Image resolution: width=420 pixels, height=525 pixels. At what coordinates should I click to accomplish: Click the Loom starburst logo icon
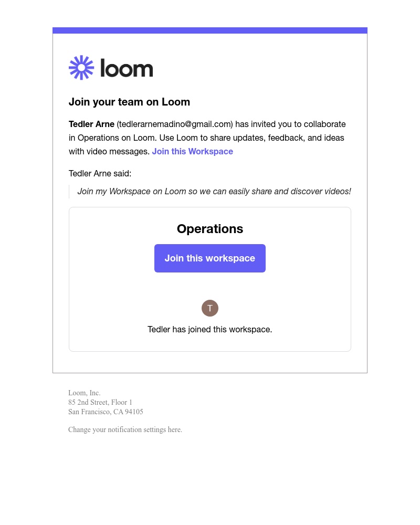pyautogui.click(x=81, y=68)
